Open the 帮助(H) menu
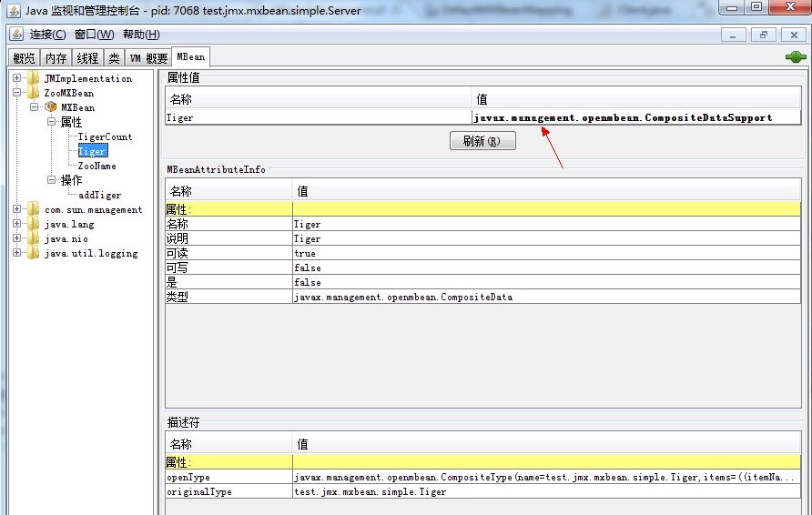Image resolution: width=812 pixels, height=515 pixels. [141, 35]
